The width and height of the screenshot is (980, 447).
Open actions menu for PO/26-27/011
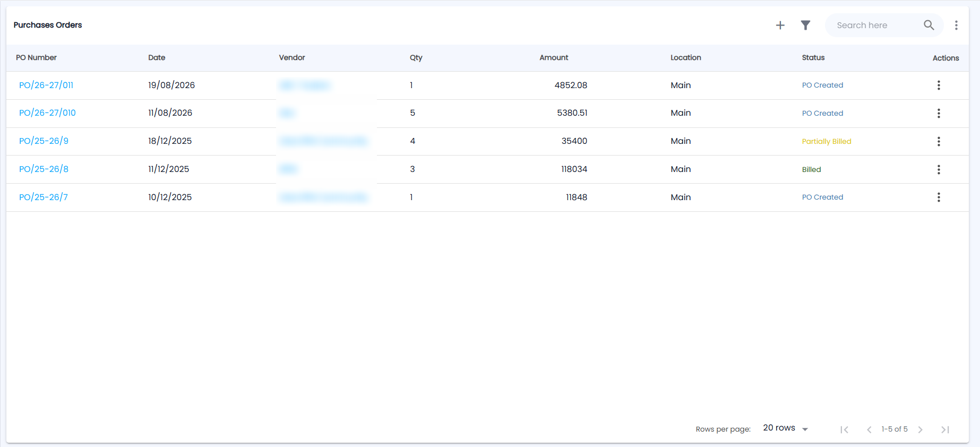[x=939, y=85]
